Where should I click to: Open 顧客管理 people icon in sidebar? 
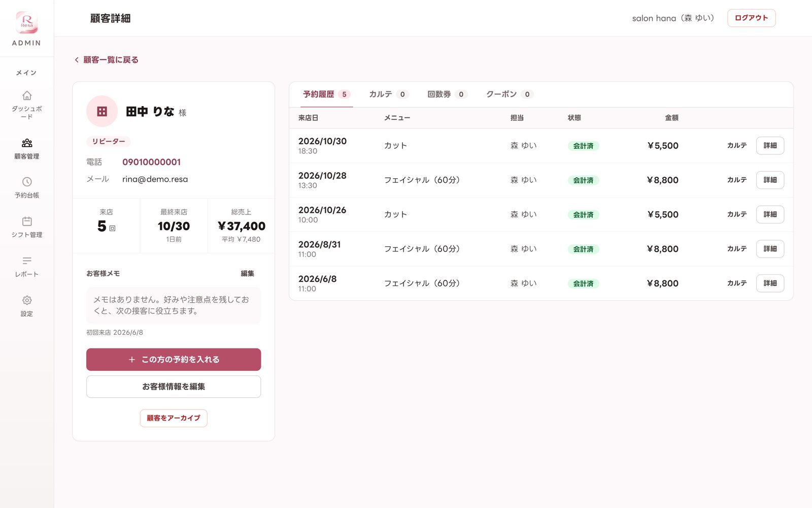click(27, 143)
